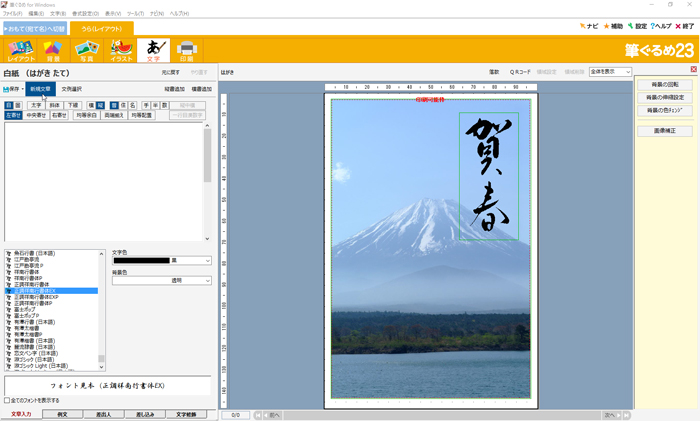Open ヘルプ (Help) question mark icon

click(x=661, y=26)
